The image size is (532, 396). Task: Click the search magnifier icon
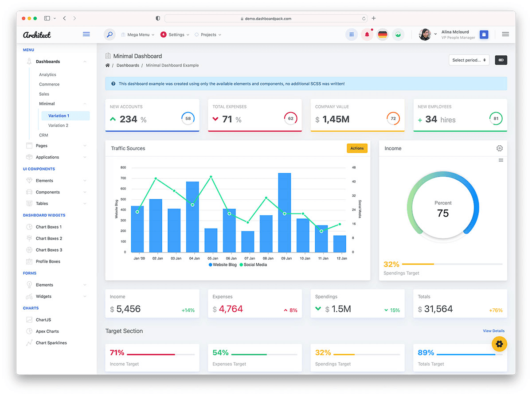[109, 34]
